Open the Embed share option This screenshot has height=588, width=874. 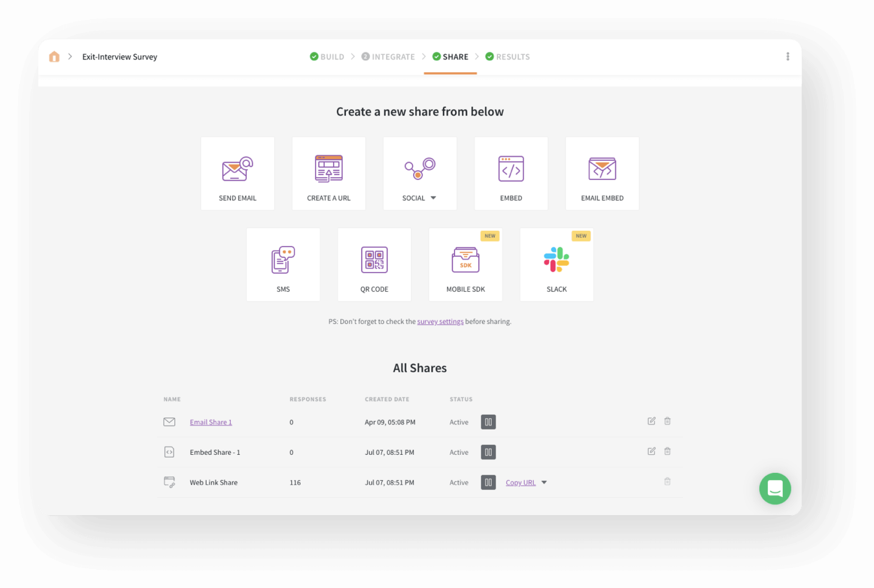(x=511, y=173)
